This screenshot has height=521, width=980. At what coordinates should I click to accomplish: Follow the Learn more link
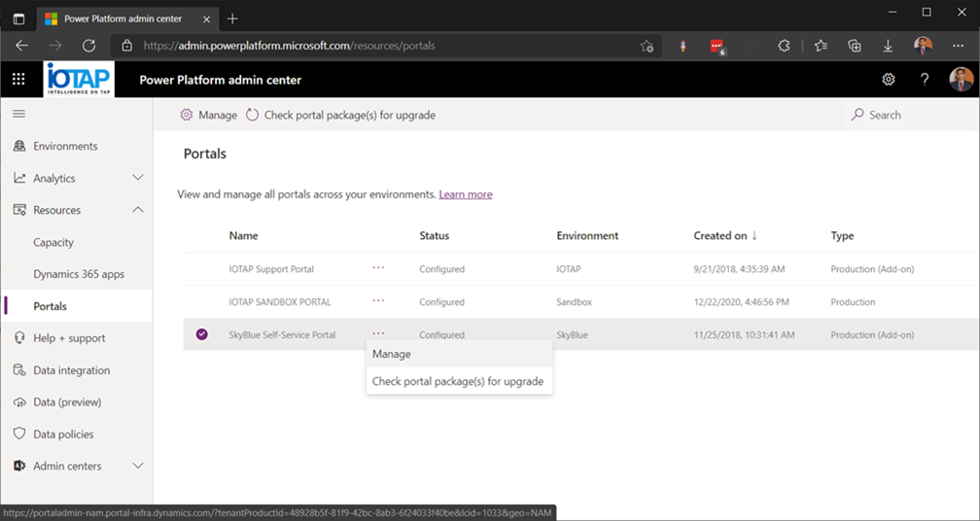coord(466,194)
